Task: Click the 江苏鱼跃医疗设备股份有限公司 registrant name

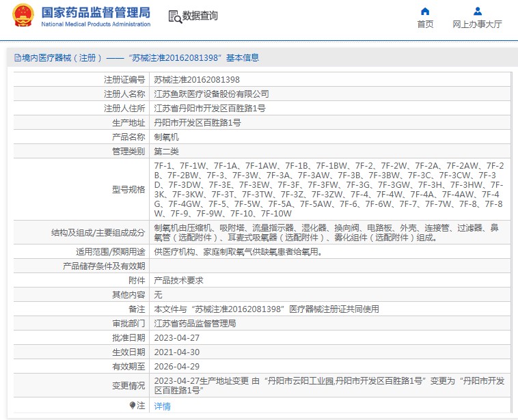Action: pyautogui.click(x=211, y=94)
